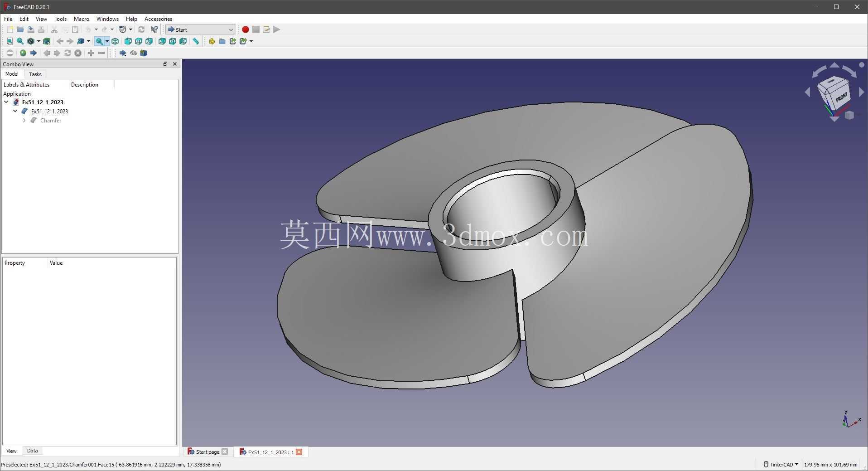Click the Print icon in the toolbar
The width and height of the screenshot is (868, 471).
[x=41, y=29]
